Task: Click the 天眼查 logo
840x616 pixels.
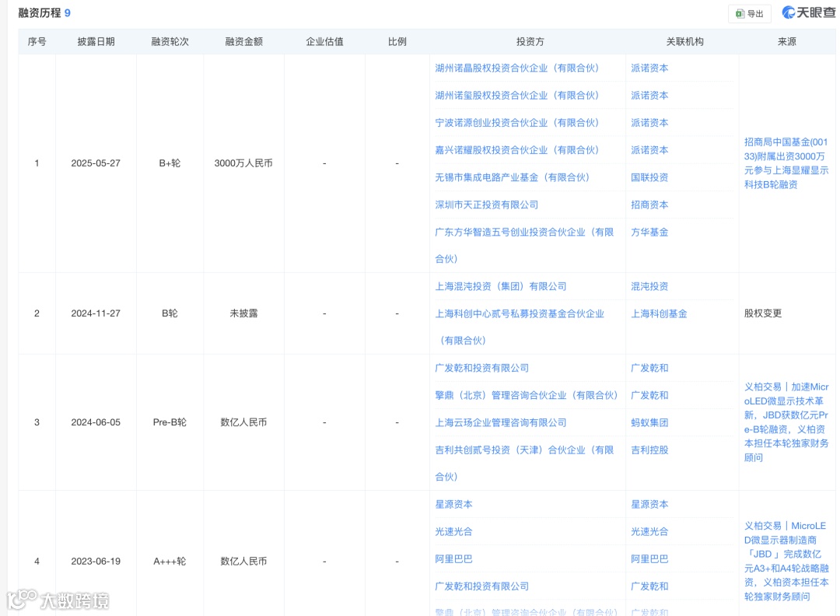Action: click(x=808, y=12)
